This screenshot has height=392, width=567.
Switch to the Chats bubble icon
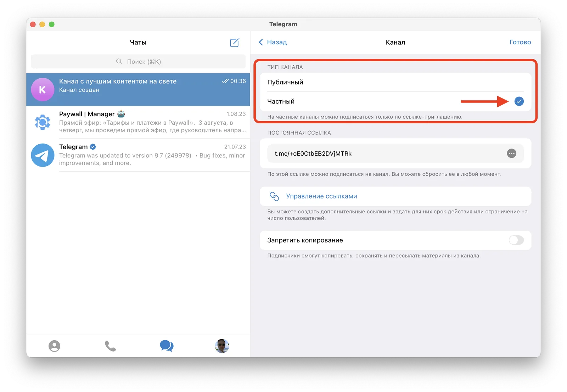[167, 346]
